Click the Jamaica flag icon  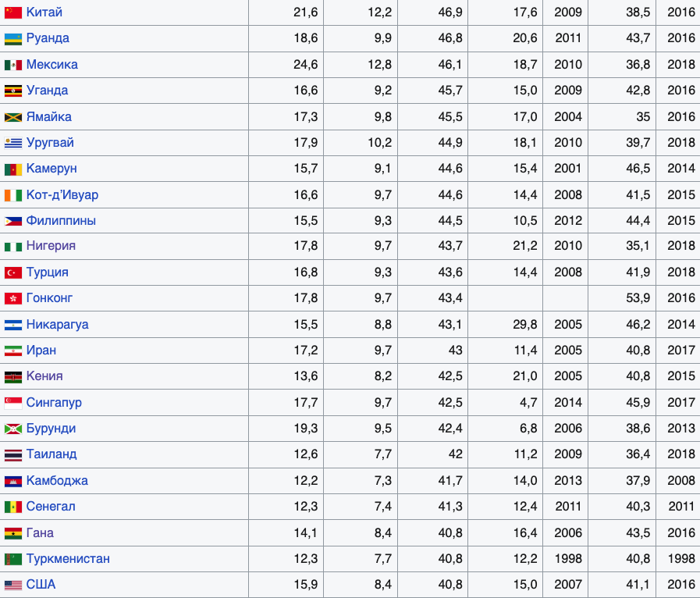click(13, 117)
